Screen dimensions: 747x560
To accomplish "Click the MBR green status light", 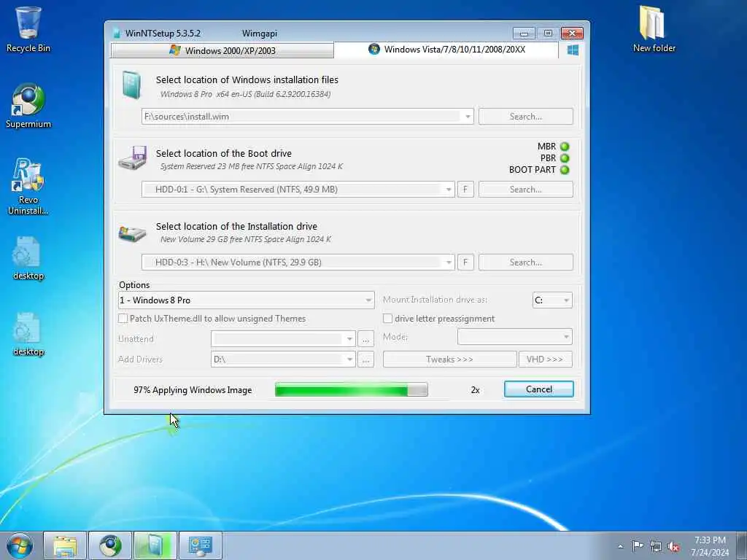I will (x=565, y=147).
